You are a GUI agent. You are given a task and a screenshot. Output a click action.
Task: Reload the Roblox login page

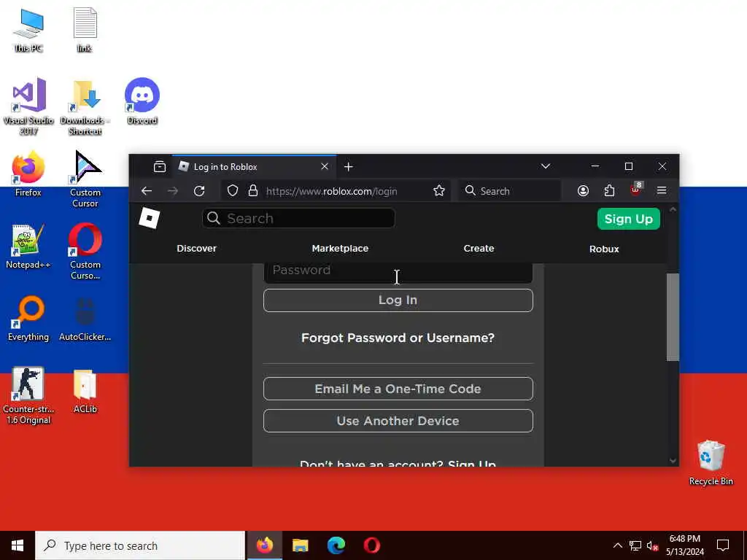tap(199, 191)
